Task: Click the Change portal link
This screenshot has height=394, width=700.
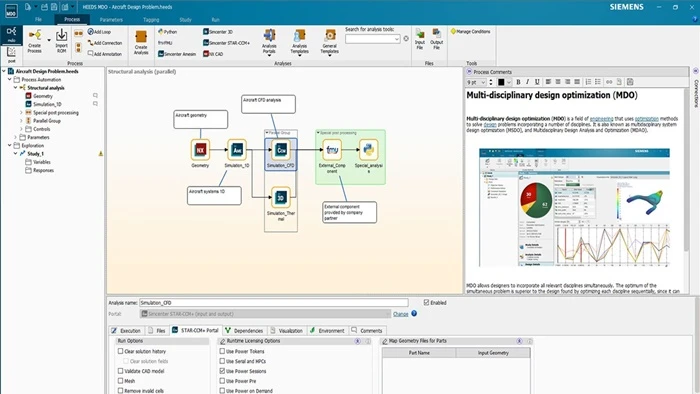Action: click(x=400, y=314)
